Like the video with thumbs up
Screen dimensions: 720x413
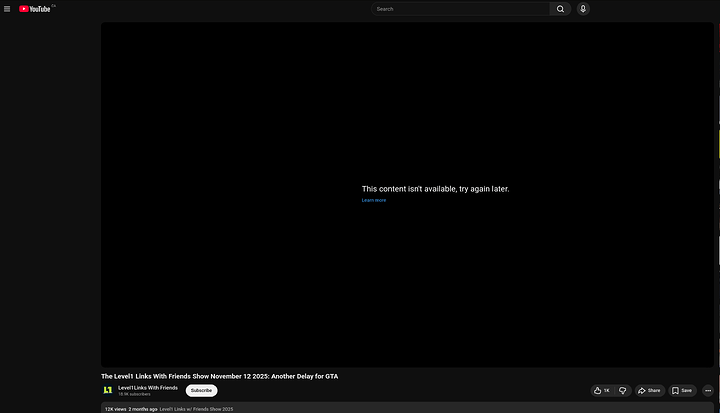pyautogui.click(x=602, y=390)
